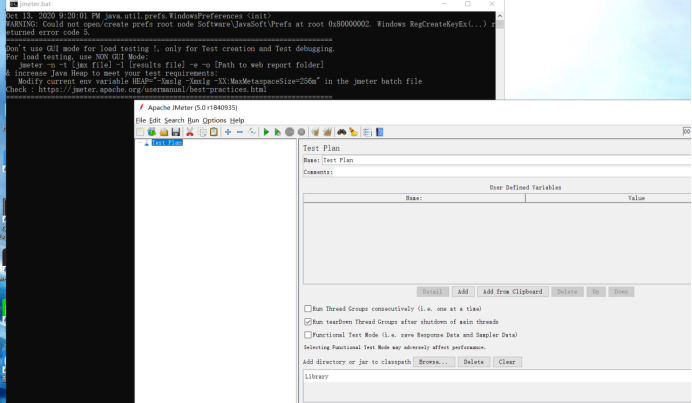Expand all nodes with plus icon
The image size is (692, 403).
(x=228, y=132)
